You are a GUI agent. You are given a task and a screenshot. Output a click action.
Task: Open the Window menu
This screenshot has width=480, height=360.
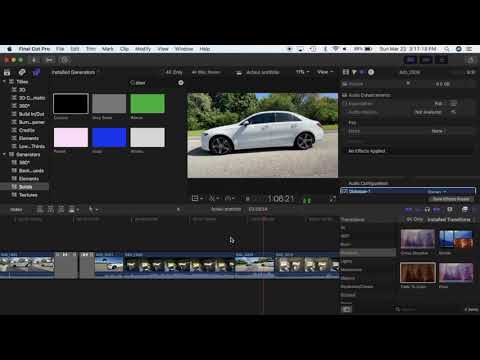click(x=184, y=49)
